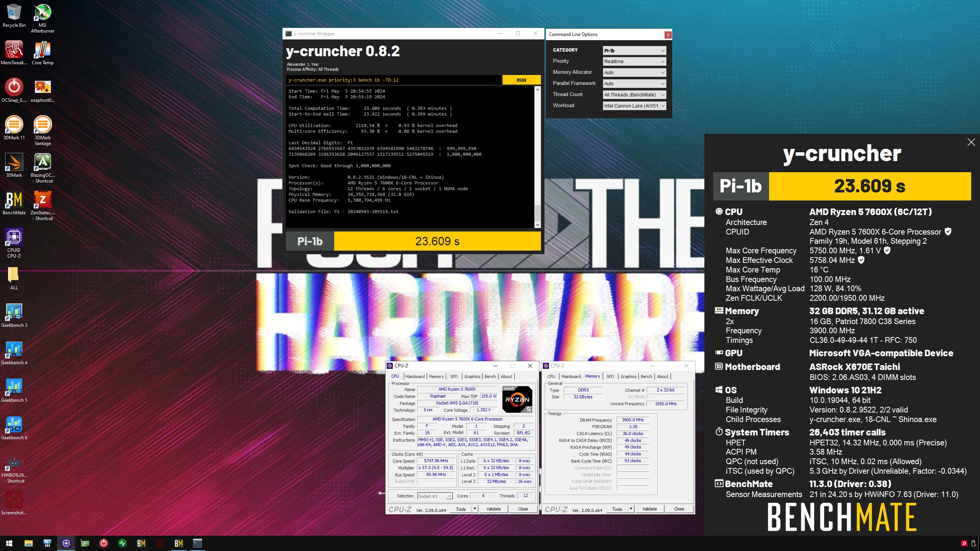Viewport: 980px width, 551px height.
Task: Open the CPUID CPU-Z desktop icon
Action: pyautogui.click(x=14, y=243)
